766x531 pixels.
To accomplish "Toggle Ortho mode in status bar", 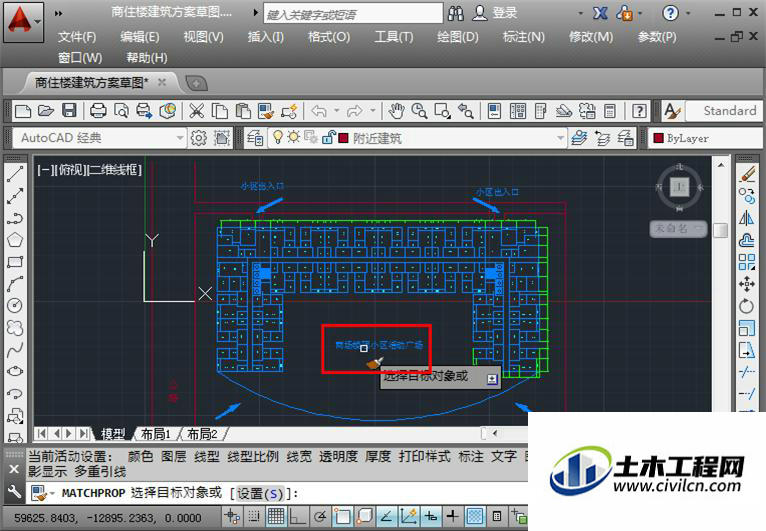I will coord(298,517).
